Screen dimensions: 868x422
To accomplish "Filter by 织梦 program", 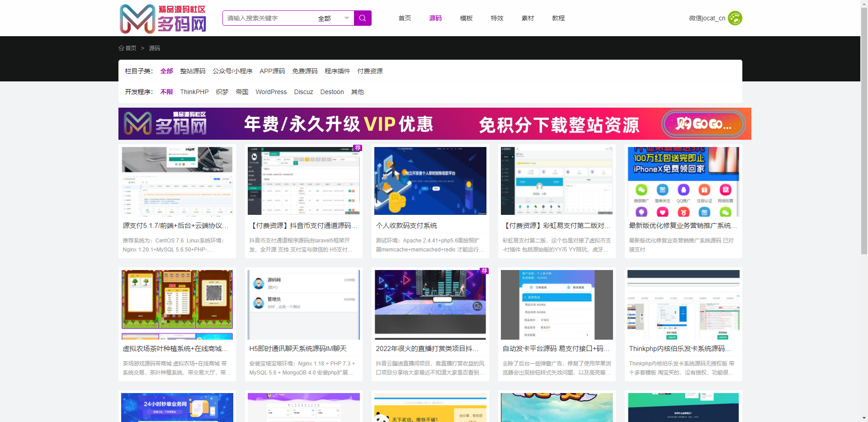I will tap(222, 92).
